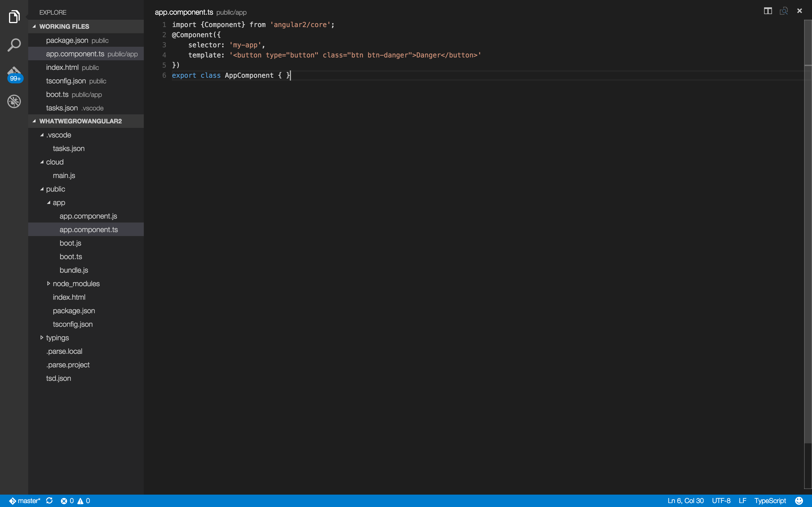Open index.html in Working Files

62,67
